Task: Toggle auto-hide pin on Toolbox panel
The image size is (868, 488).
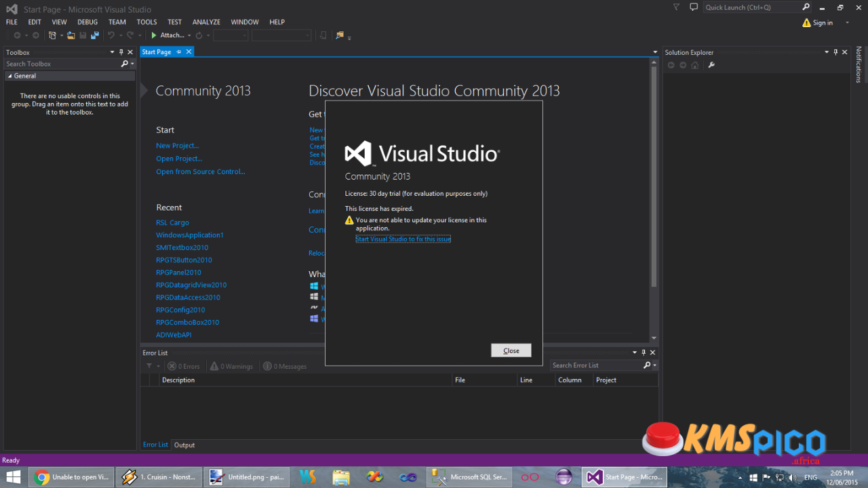Action: 121,52
